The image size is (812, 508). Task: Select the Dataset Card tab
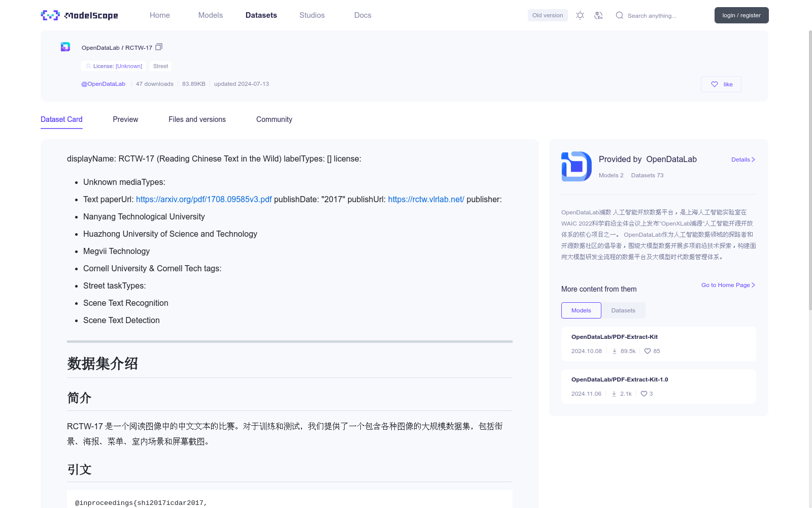[61, 119]
